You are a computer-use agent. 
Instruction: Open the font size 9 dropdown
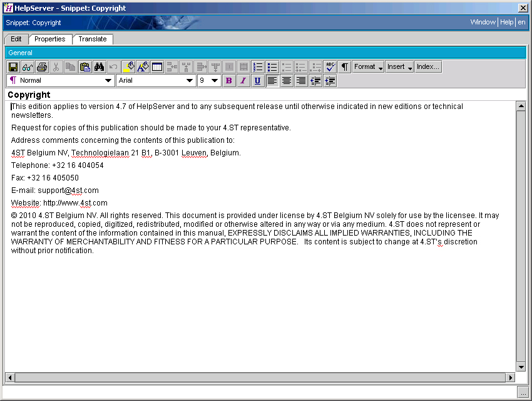click(209, 81)
